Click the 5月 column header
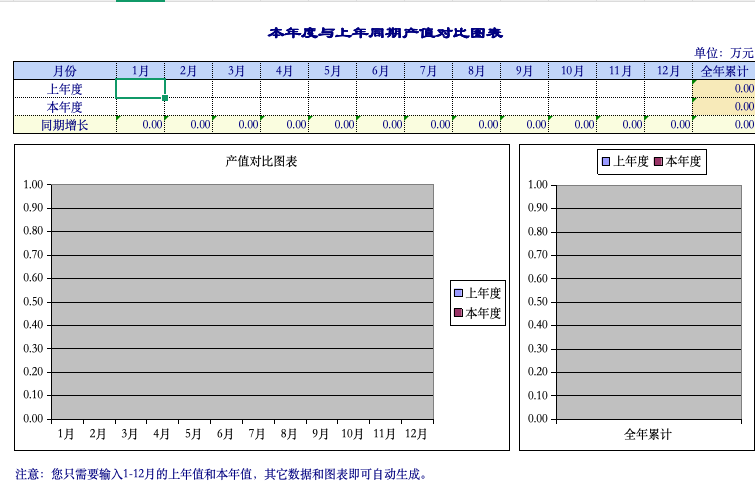Viewport: 755px width, 483px height. 332,71
